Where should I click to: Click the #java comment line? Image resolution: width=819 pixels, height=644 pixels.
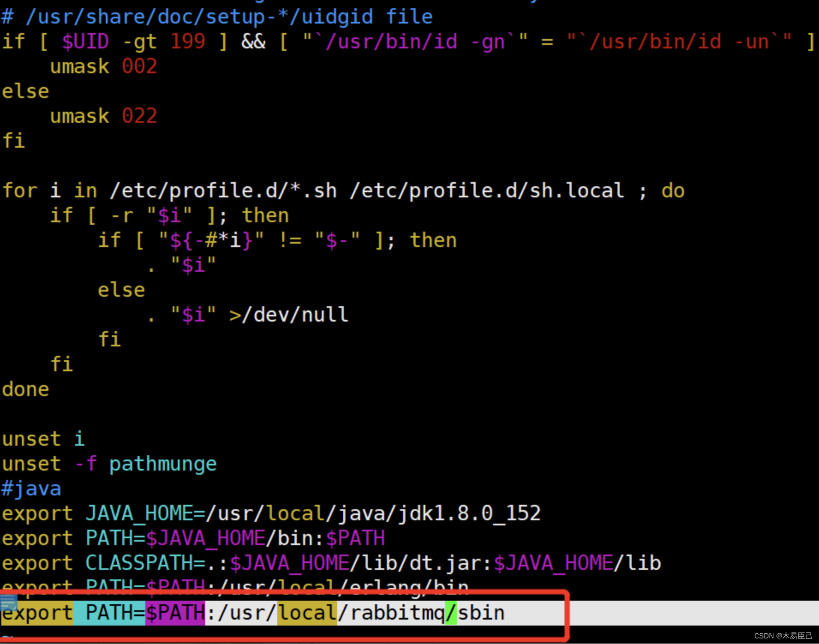pos(31,488)
